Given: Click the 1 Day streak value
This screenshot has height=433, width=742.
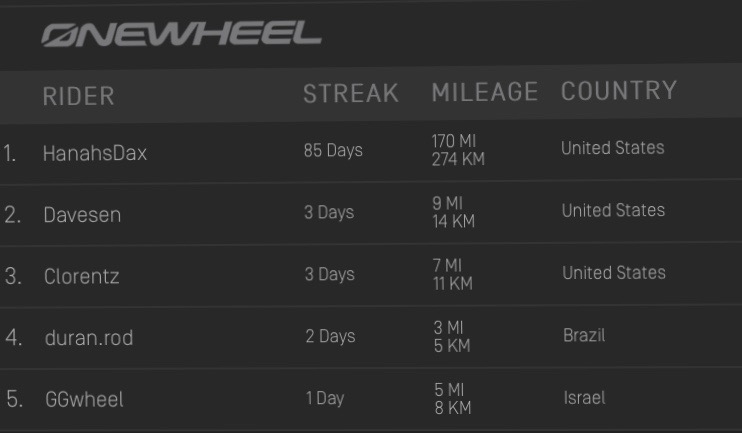Looking at the screenshot, I should coord(325,398).
